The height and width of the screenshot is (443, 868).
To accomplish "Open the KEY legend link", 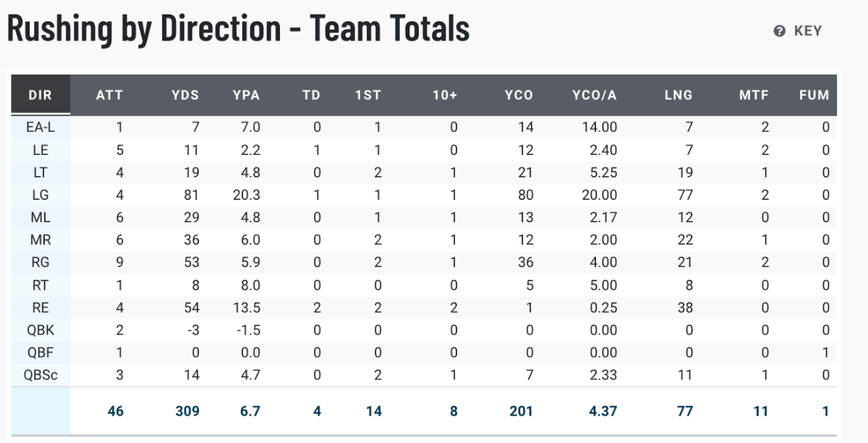I will click(797, 31).
